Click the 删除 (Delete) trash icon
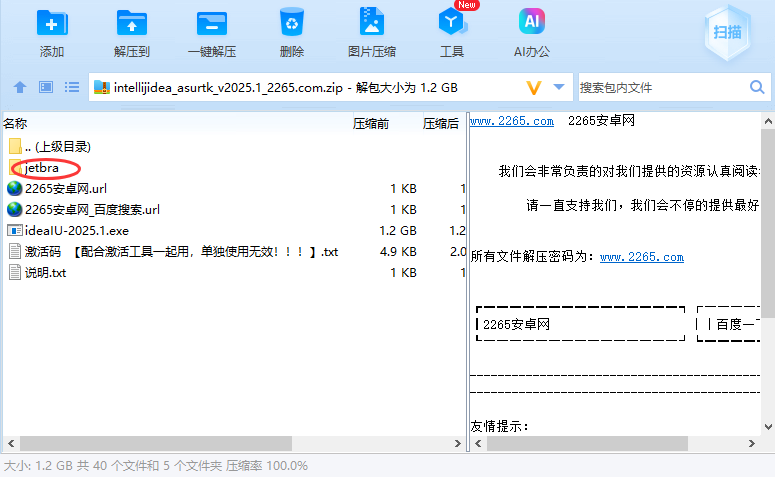 point(292,22)
